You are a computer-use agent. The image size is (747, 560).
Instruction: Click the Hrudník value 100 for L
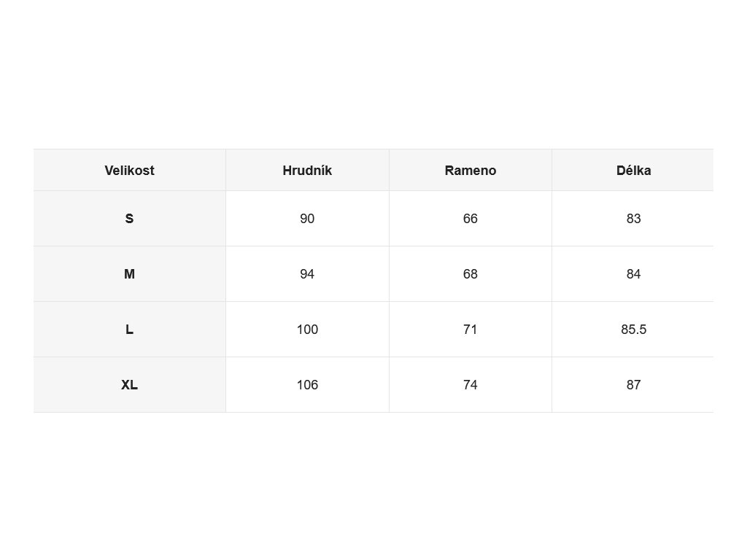307,329
